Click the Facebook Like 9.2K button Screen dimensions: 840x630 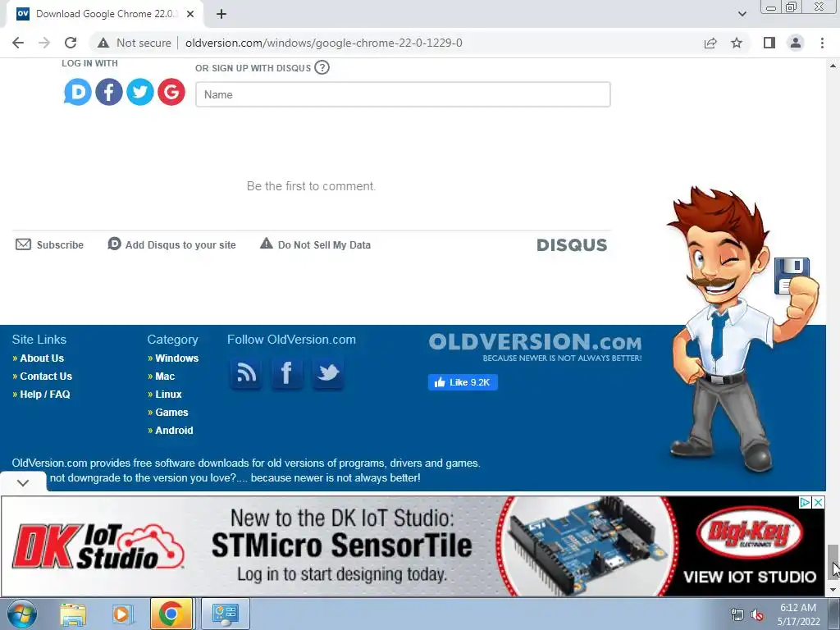pos(463,382)
